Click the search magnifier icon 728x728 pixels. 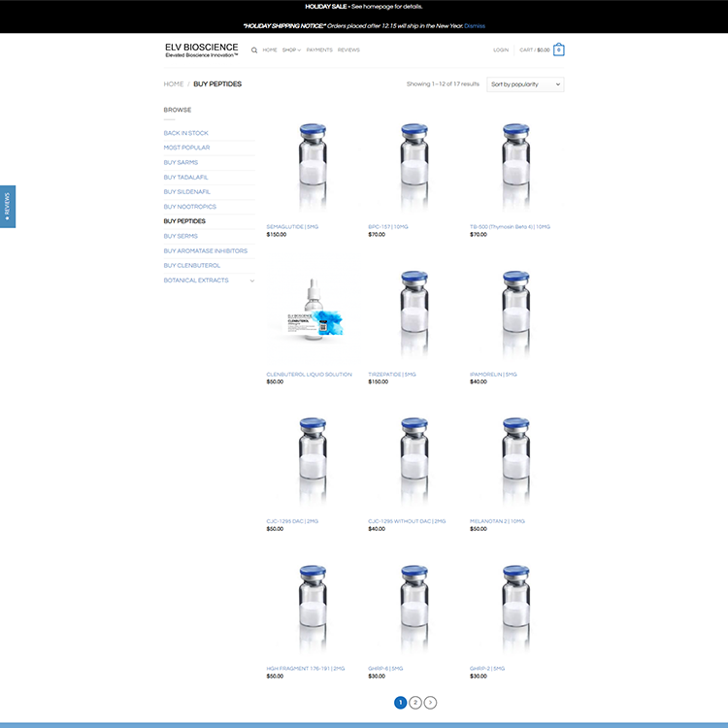pos(254,50)
